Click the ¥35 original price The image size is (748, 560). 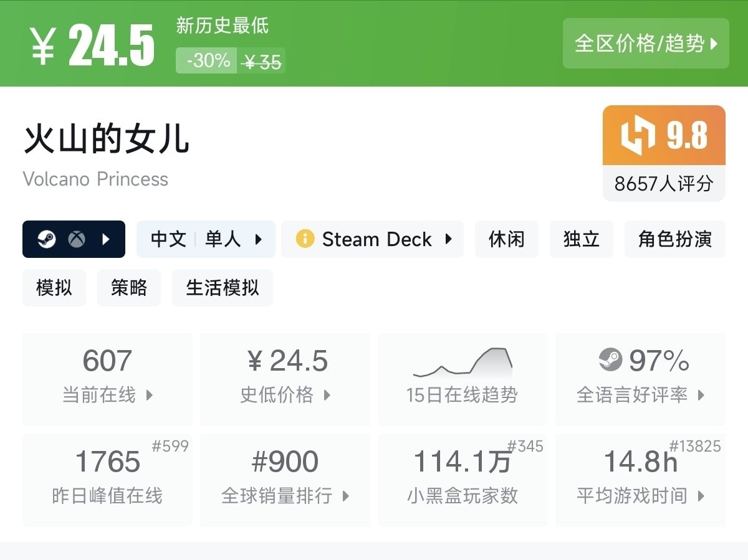(262, 62)
